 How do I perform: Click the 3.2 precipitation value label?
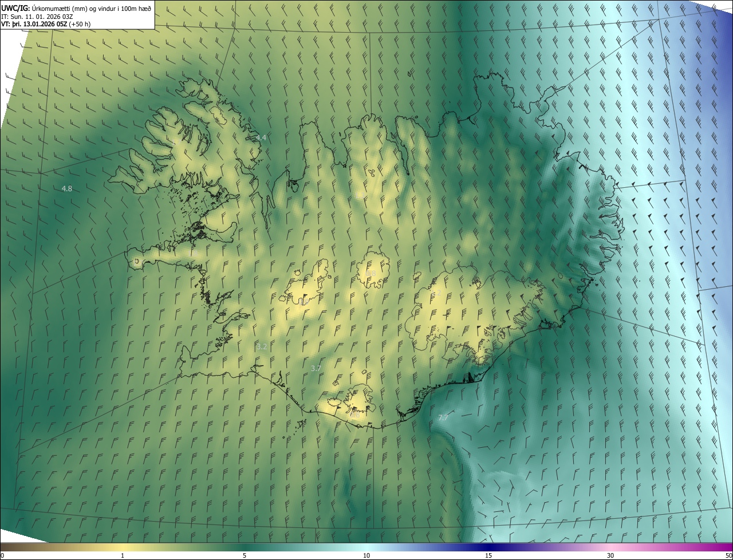click(x=262, y=346)
